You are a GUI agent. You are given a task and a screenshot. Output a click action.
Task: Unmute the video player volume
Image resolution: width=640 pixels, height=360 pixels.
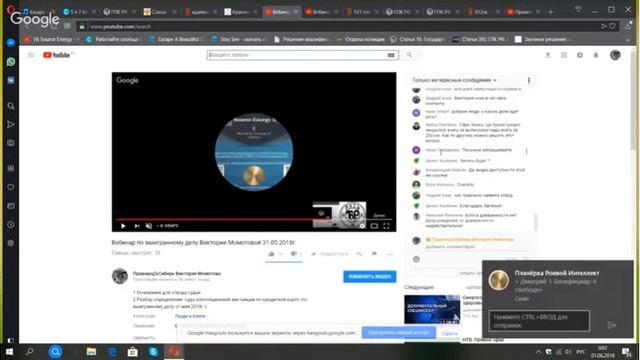tap(149, 226)
